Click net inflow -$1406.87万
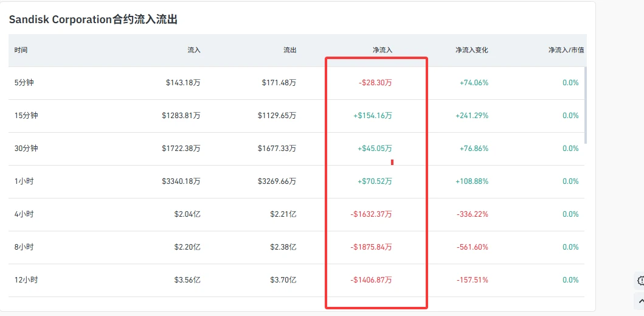 coord(372,280)
